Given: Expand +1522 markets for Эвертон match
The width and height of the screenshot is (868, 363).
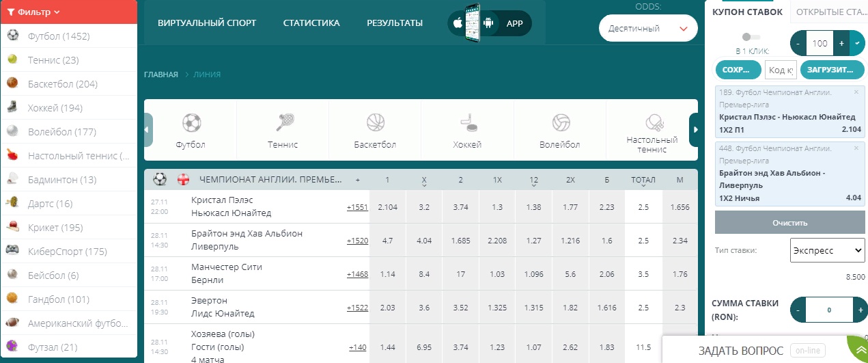Looking at the screenshot, I should point(357,308).
